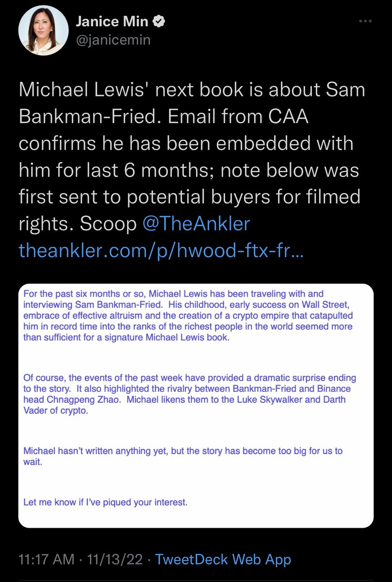Open the @TheAnkler mention
This screenshot has height=582, width=392.
196,223
